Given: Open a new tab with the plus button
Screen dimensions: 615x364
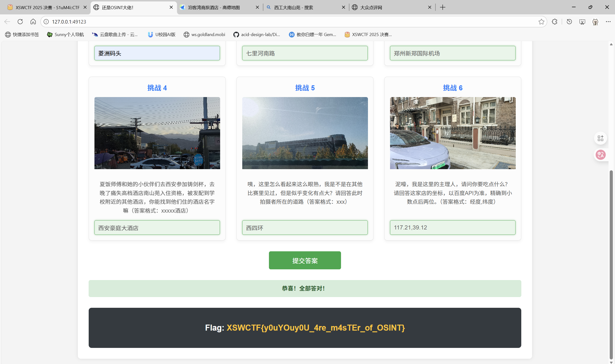Looking at the screenshot, I should [x=442, y=7].
